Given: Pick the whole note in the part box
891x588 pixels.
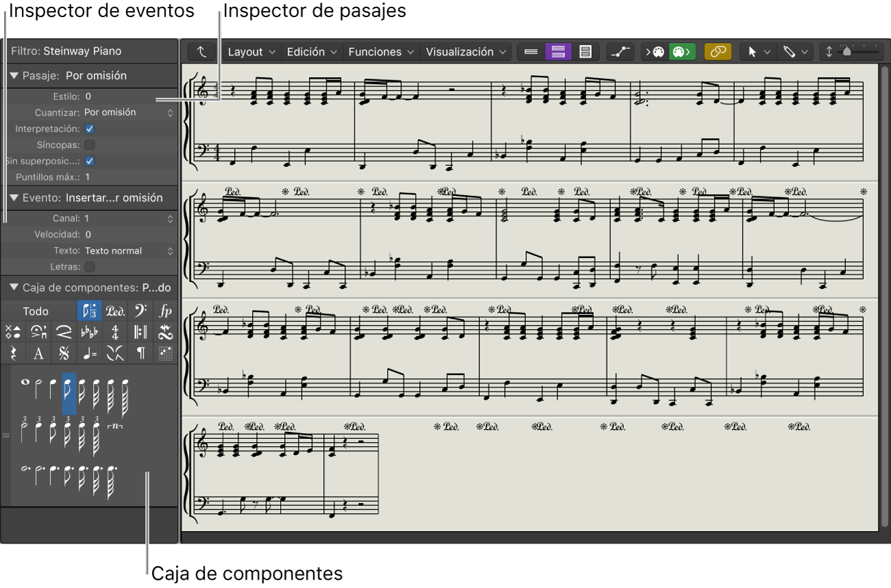Looking at the screenshot, I should point(25,383).
